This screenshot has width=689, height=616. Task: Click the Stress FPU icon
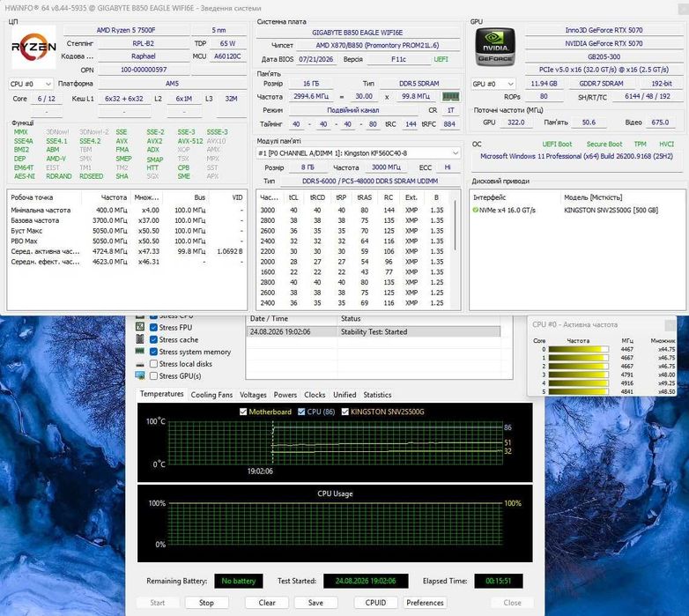coord(140,327)
